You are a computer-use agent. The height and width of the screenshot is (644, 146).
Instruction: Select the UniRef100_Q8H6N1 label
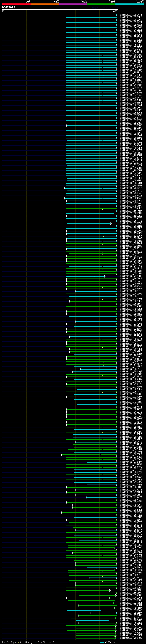pyautogui.click(x=131, y=213)
